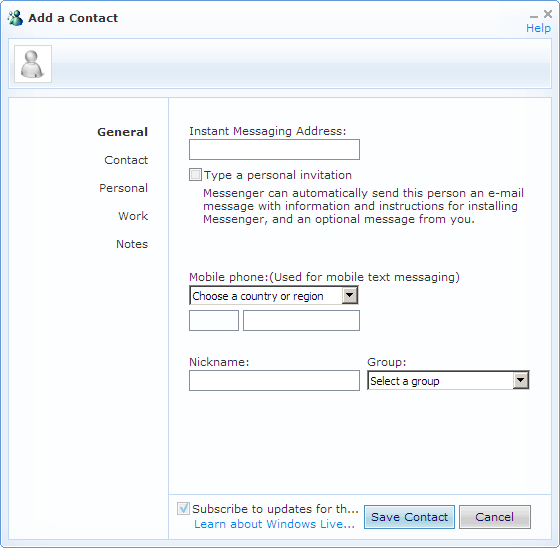Viewport: 560px width, 548px height.
Task: Click the contact avatar placeholder picture
Action: coord(33,64)
